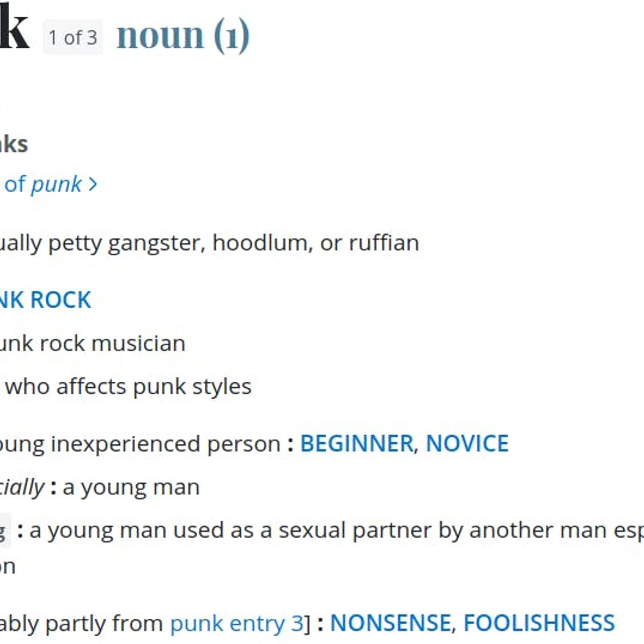Open the PUNK ROCK cross-reference link
The height and width of the screenshot is (644, 644).
pos(45,300)
